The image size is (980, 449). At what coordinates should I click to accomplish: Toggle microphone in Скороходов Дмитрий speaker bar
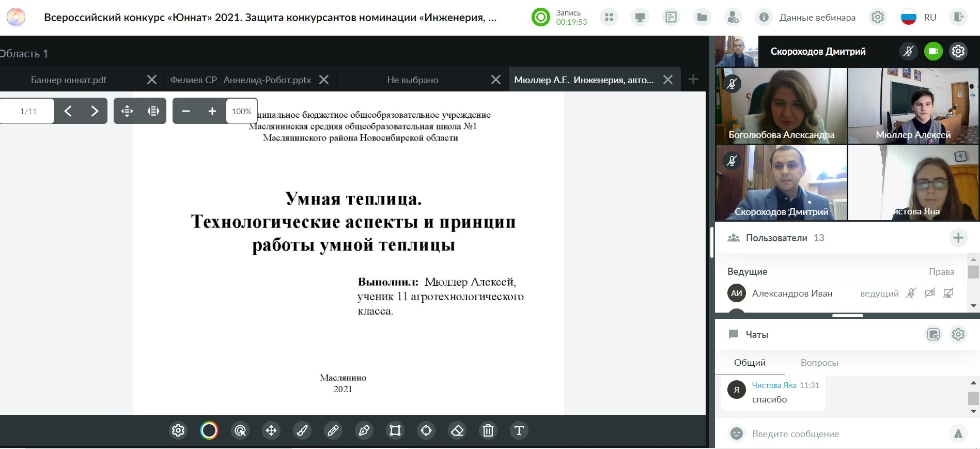909,51
